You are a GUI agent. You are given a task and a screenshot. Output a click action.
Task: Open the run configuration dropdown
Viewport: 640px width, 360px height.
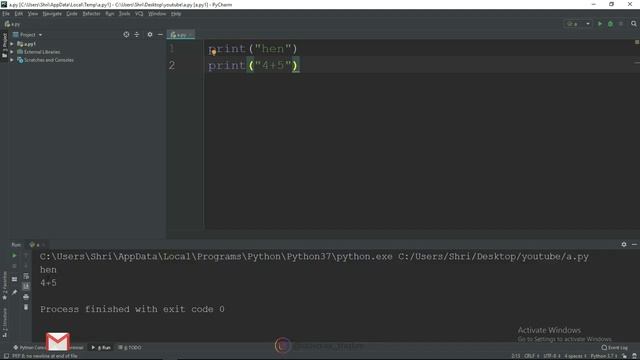(x=578, y=24)
